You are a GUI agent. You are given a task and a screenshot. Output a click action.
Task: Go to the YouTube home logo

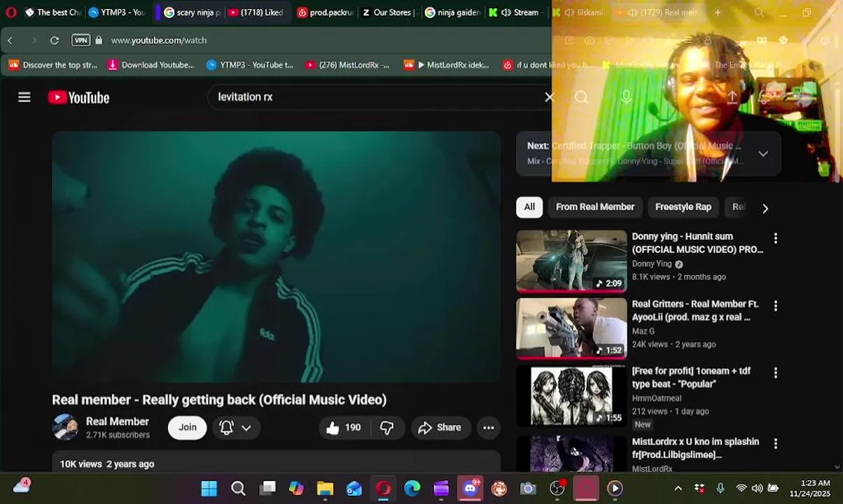pos(78,97)
